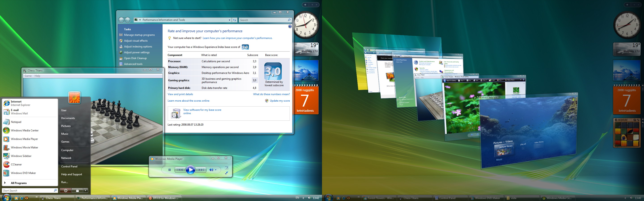Open the volume dropdown arrow in Media Player
Viewport: 644px width, 201px height.
click(216, 170)
